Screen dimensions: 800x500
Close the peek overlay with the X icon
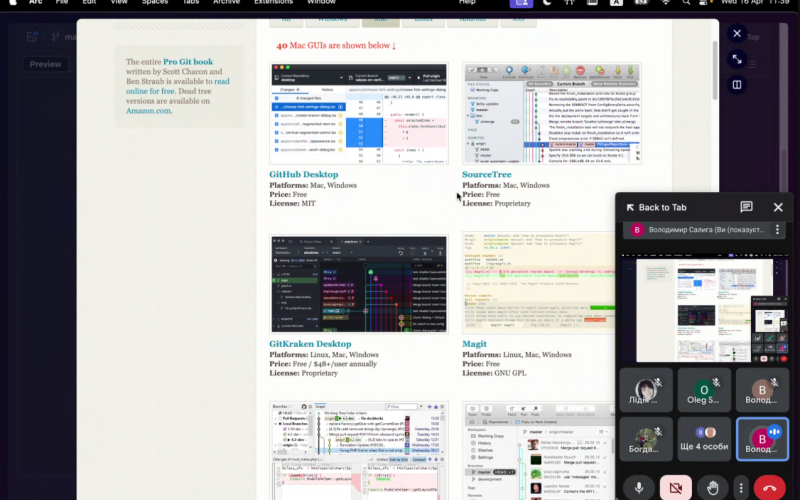pyautogui.click(x=737, y=34)
